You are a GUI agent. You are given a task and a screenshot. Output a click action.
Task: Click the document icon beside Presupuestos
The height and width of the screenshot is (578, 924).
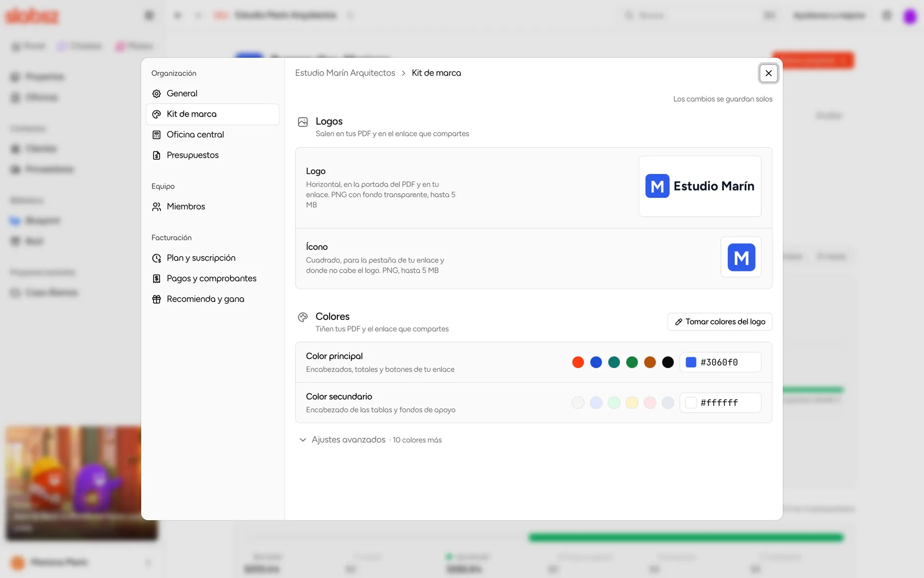tap(156, 155)
